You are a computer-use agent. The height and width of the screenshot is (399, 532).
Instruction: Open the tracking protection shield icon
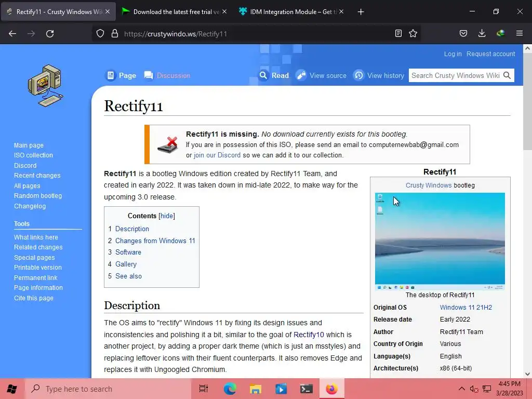pos(100,33)
